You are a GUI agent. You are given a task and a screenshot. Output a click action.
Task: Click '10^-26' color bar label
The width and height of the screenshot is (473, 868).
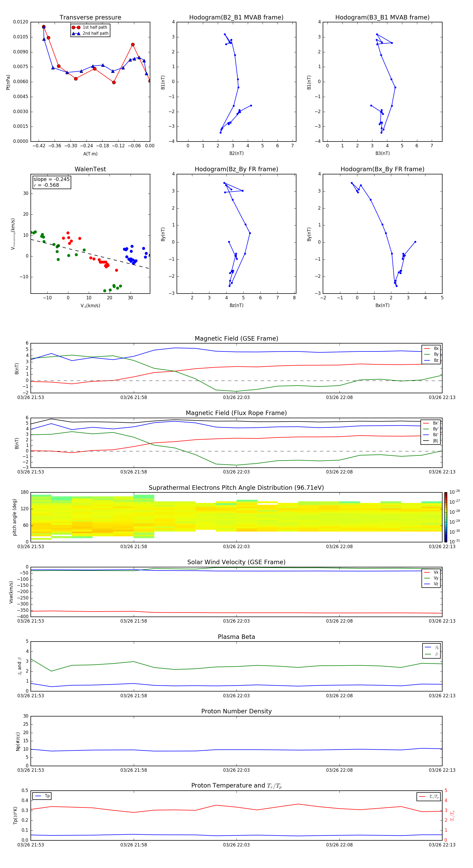[455, 492]
